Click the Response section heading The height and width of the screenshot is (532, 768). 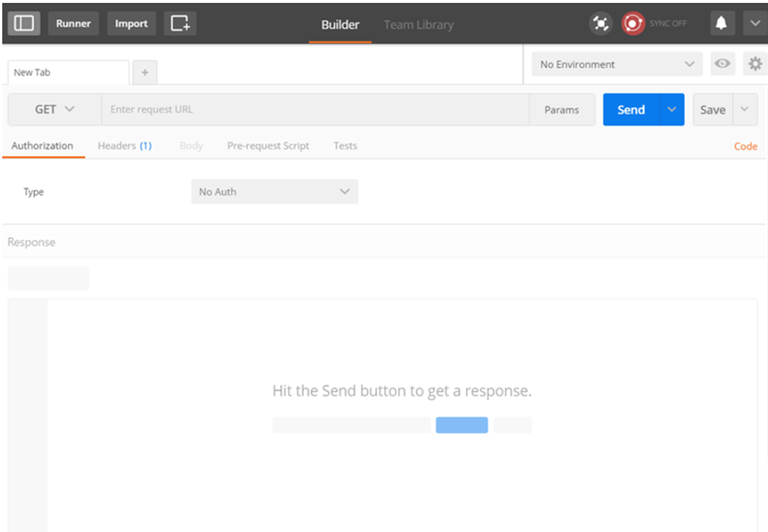31,242
